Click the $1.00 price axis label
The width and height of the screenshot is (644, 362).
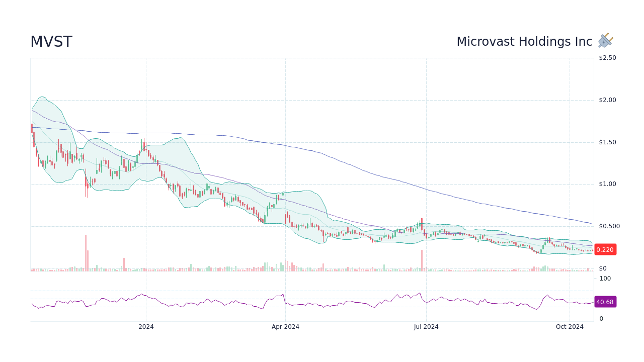pyautogui.click(x=607, y=184)
